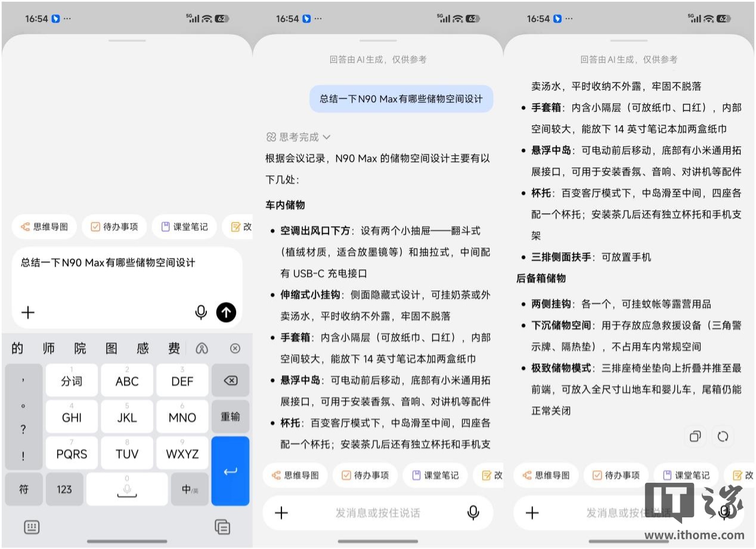Copy the AI answer with the copy icon
756x549 pixels.
point(695,436)
